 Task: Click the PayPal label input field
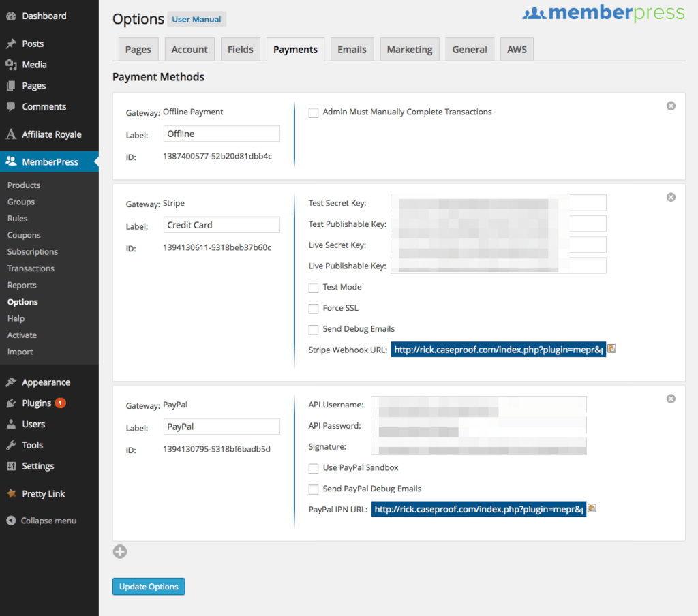[x=222, y=427]
